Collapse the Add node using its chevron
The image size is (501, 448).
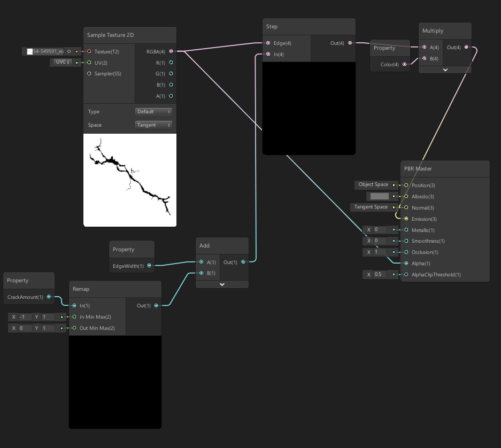pos(222,284)
